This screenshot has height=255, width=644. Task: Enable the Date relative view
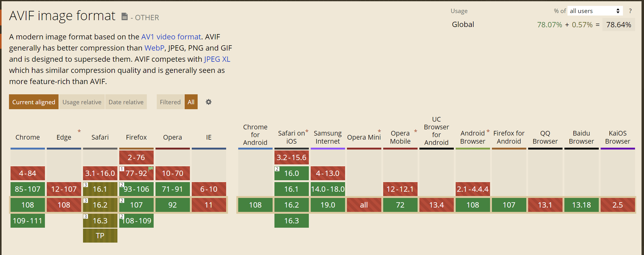(x=126, y=102)
